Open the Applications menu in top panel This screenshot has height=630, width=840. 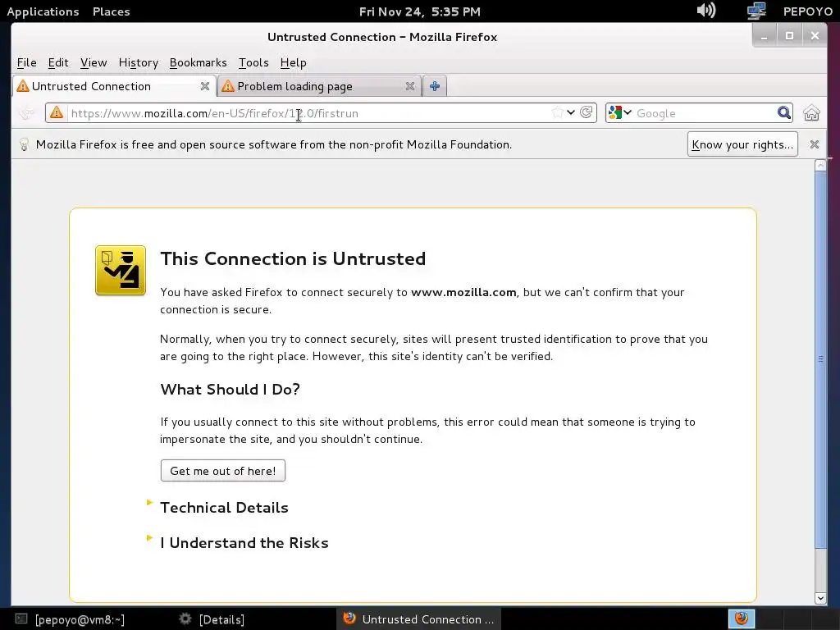click(x=43, y=11)
